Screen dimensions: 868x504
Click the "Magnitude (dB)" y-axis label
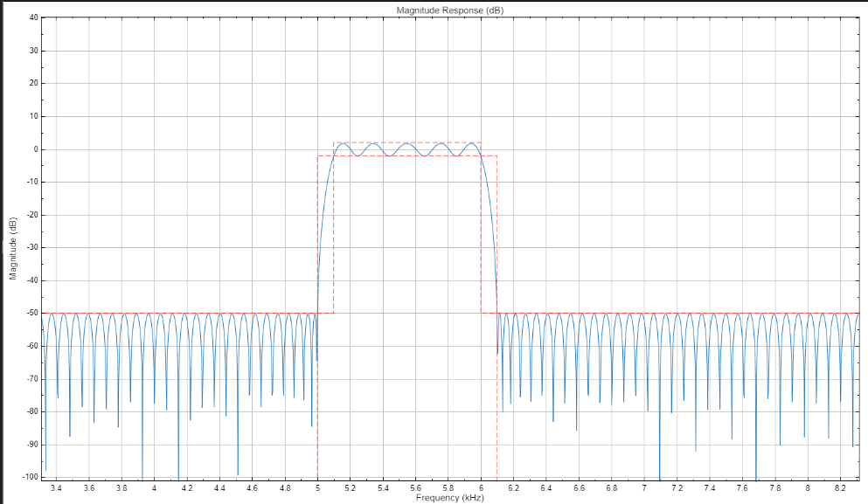[x=13, y=248]
